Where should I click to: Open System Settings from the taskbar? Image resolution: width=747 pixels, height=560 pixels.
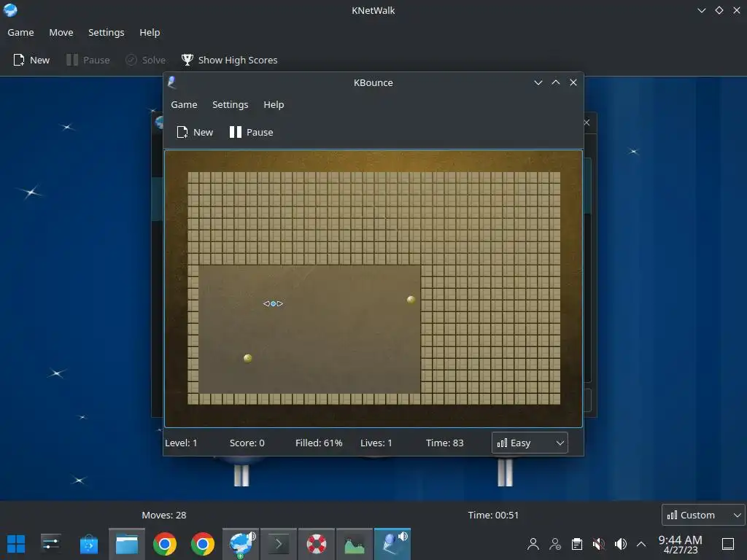pyautogui.click(x=50, y=544)
